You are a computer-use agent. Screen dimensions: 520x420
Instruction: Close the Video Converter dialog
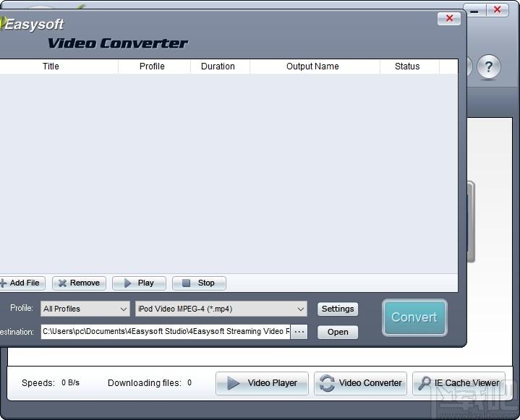(449, 19)
